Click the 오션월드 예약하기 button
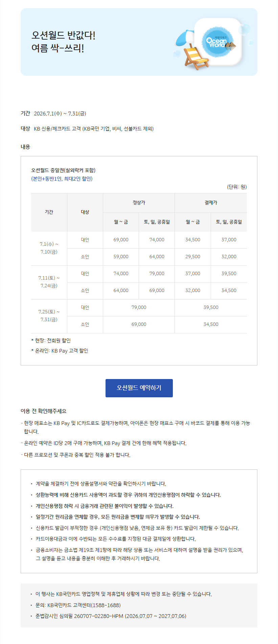Viewport: 278px width, 644px height. click(139, 388)
